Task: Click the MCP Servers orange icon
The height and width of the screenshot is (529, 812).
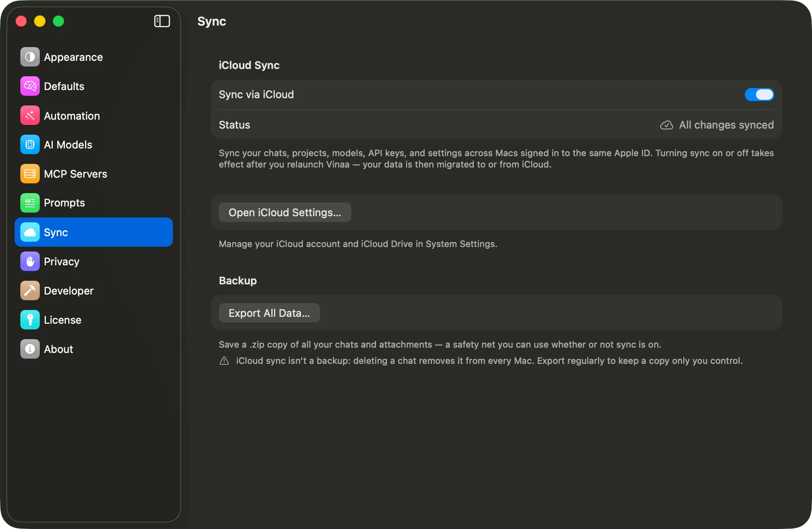Action: coord(30,174)
